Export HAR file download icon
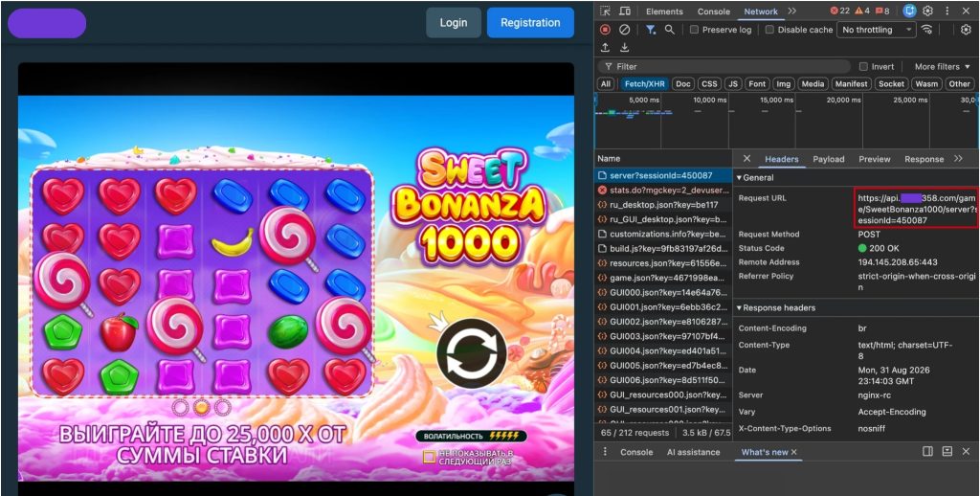The image size is (980, 496). tap(624, 48)
